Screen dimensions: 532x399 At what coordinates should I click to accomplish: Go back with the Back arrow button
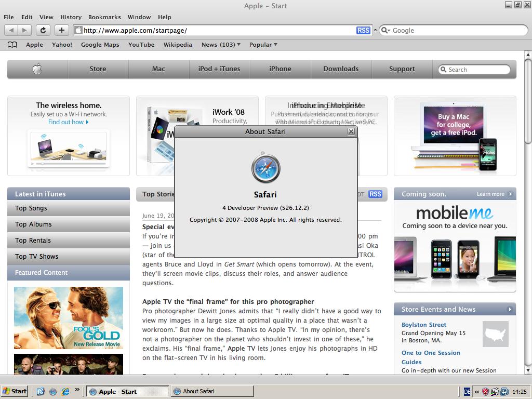tap(11, 30)
